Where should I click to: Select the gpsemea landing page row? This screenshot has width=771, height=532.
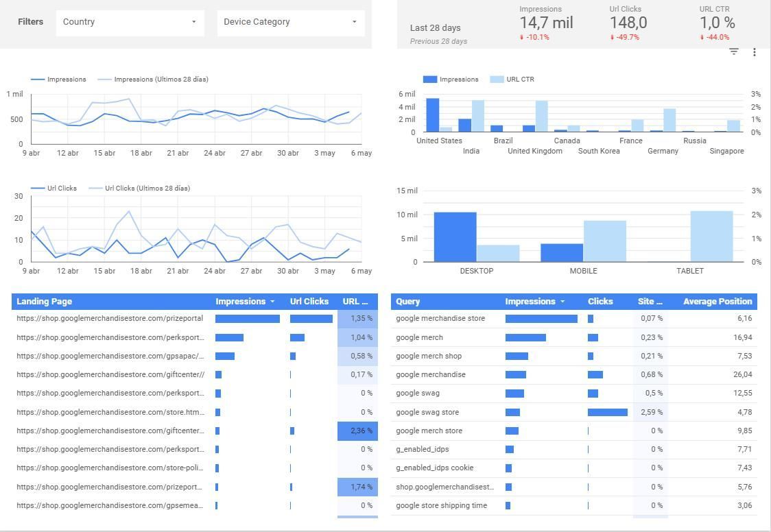195,505
